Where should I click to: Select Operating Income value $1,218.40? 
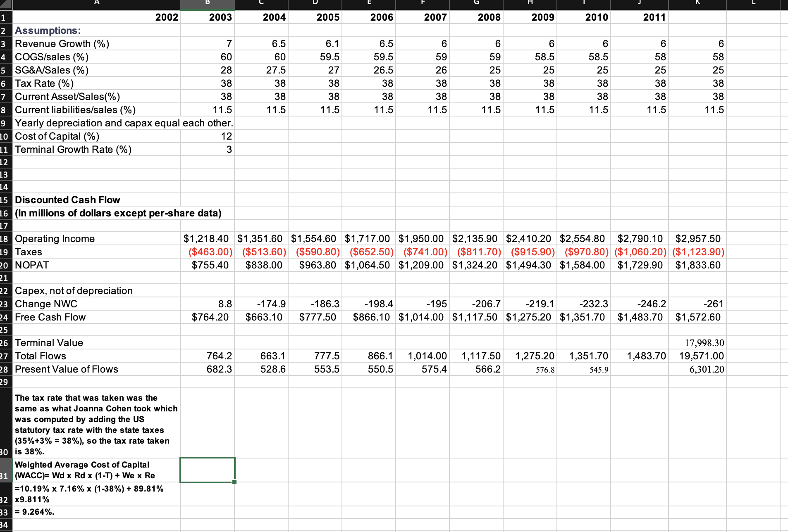(208, 239)
